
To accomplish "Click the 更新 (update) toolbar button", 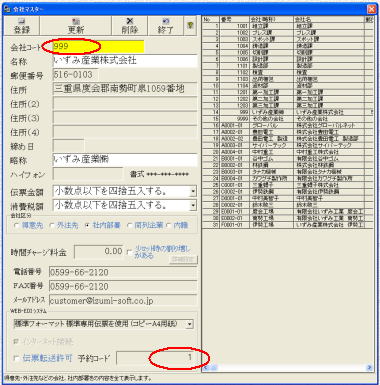I will pyautogui.click(x=76, y=26).
